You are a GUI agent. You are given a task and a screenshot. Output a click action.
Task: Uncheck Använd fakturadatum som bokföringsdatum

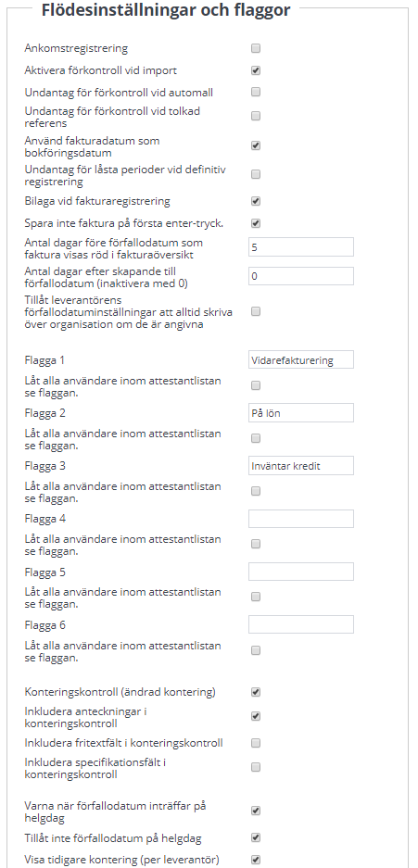coord(256,146)
